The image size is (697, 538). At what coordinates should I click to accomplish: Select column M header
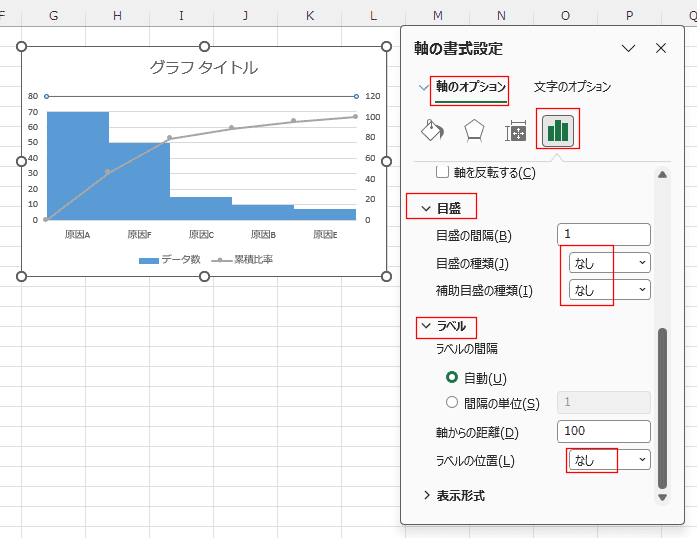[437, 16]
